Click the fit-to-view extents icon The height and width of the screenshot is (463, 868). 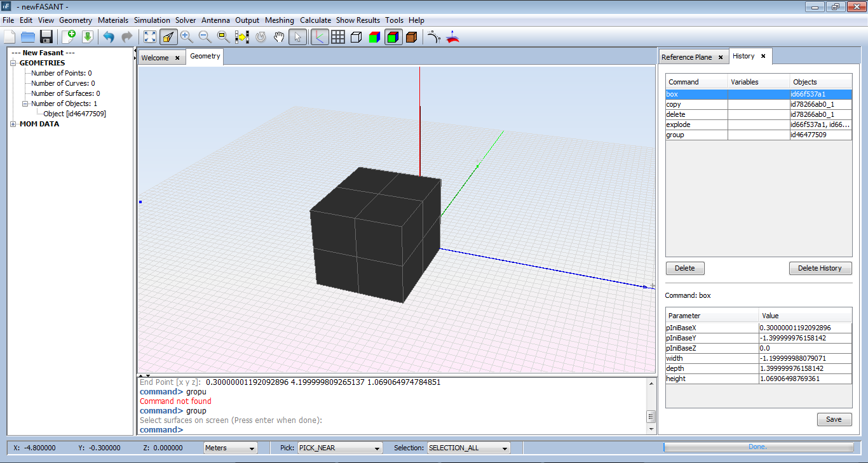pos(149,37)
